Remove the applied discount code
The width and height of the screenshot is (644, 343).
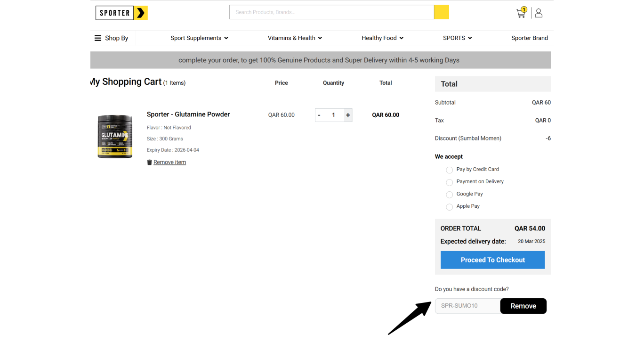(523, 306)
